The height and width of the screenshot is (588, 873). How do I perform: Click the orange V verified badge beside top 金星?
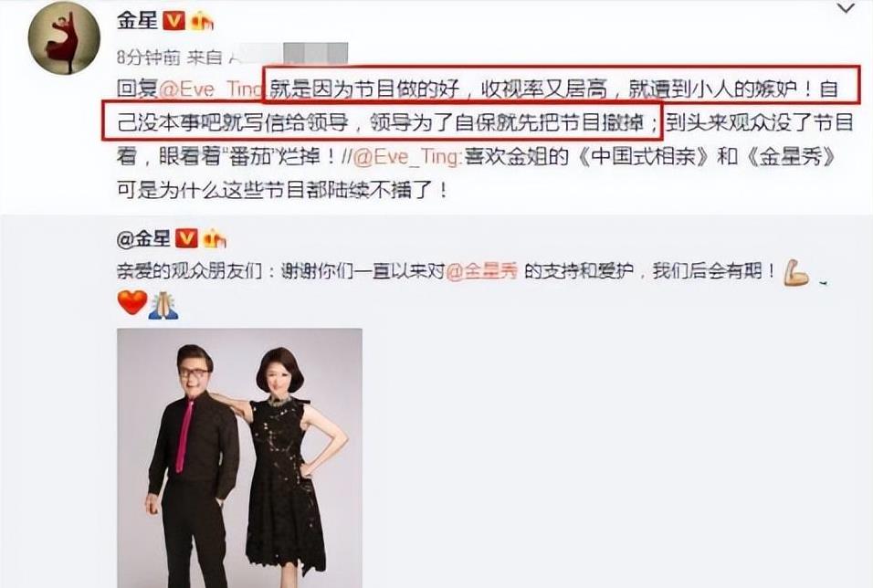174,21
